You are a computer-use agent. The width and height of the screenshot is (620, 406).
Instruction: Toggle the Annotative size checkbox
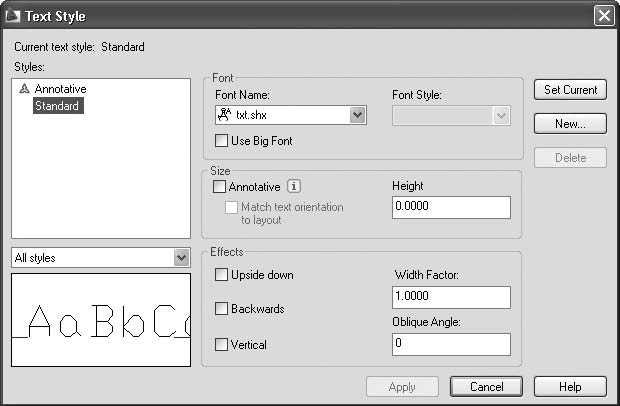click(x=221, y=186)
